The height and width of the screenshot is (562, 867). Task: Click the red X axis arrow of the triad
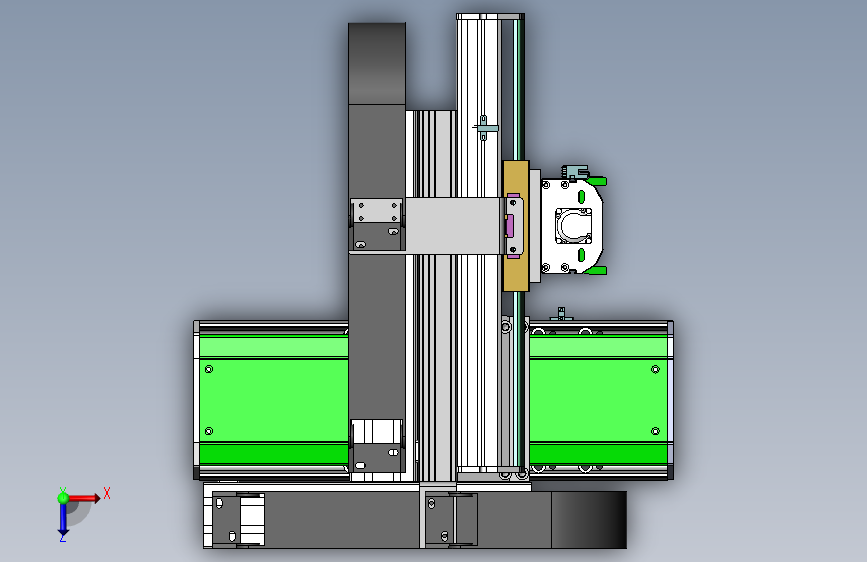point(84,498)
